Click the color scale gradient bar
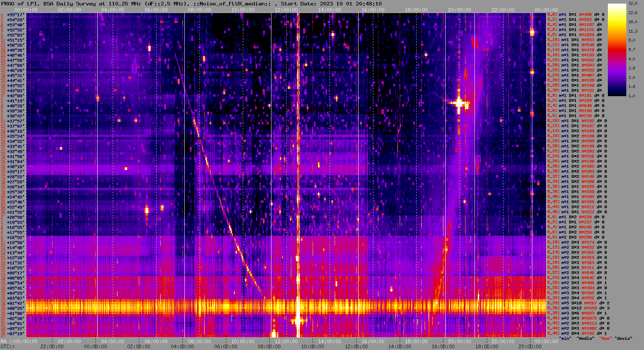Viewport: 644px width, 350px height. pos(617,50)
